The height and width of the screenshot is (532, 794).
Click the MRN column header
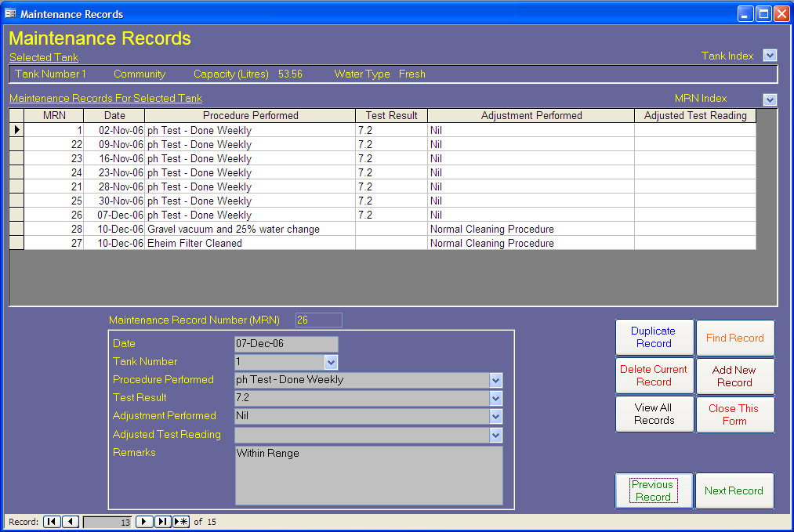54,115
